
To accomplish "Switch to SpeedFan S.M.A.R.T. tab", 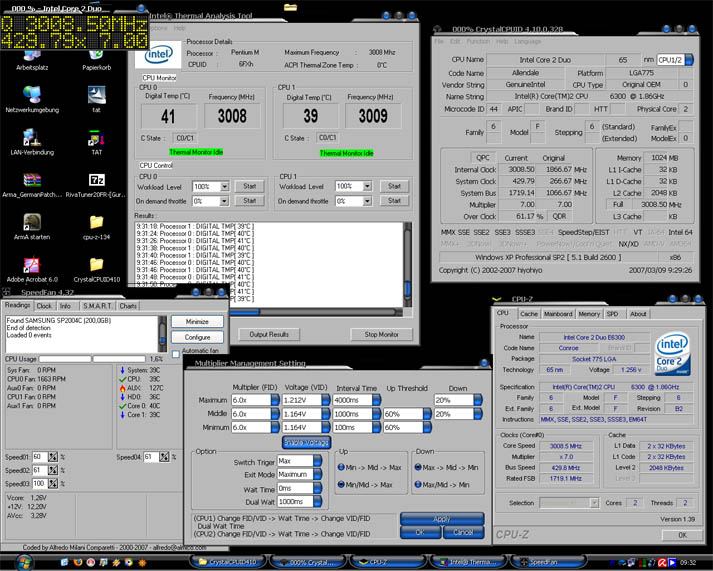I will click(97, 306).
